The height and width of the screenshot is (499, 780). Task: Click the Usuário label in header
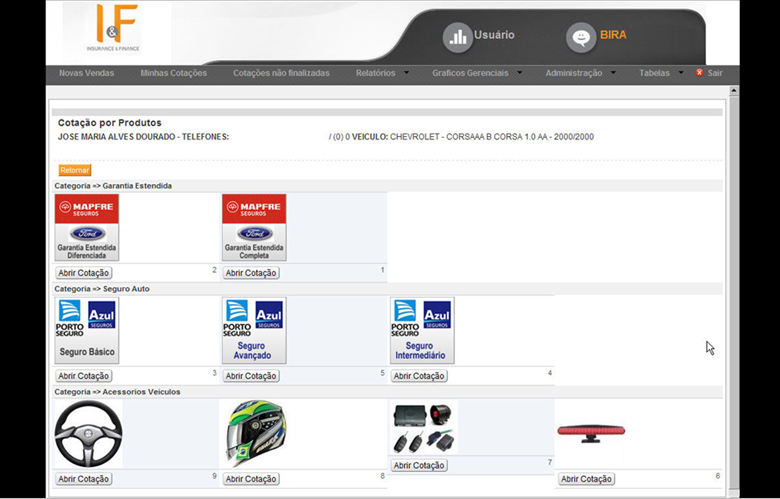coord(494,35)
